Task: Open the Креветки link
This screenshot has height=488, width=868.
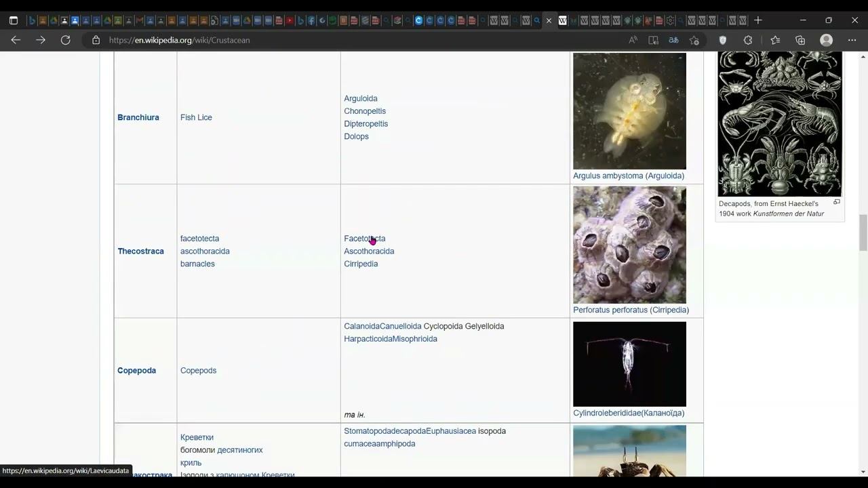Action: [x=197, y=437]
